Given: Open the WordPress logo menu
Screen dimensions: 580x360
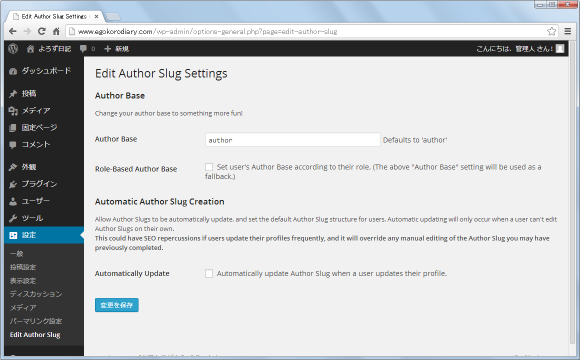Looking at the screenshot, I should (x=13, y=48).
